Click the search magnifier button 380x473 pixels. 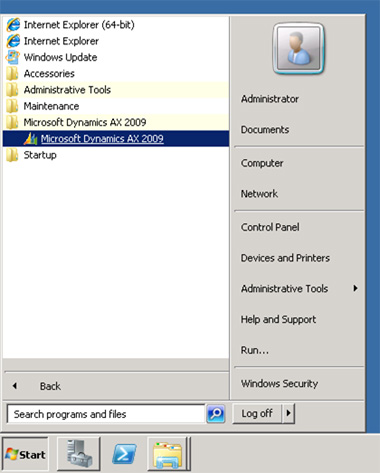216,414
